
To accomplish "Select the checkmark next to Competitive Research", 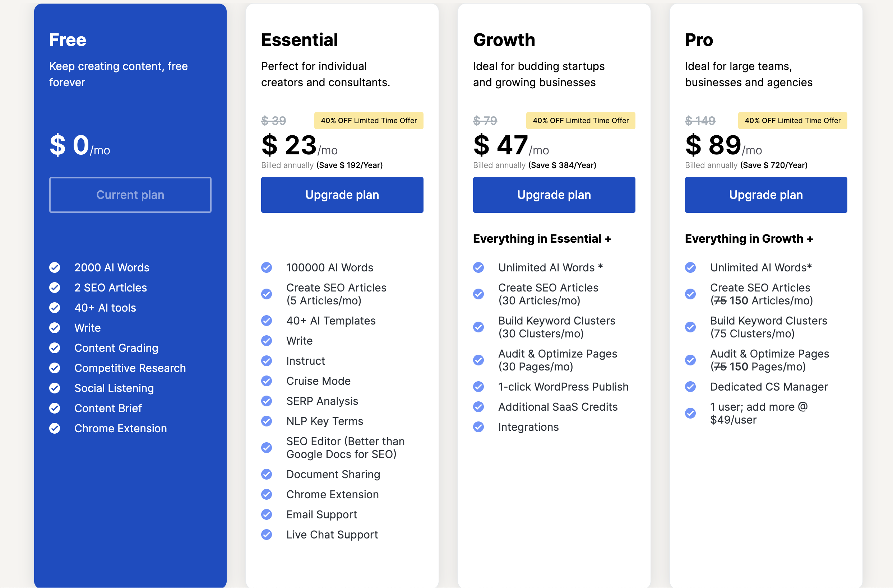I will 54,368.
